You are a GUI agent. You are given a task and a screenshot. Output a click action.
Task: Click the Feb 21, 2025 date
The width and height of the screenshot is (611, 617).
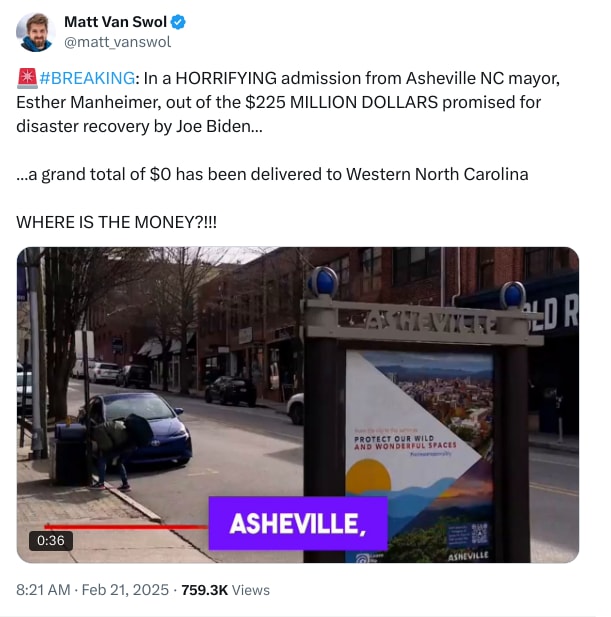tap(125, 590)
